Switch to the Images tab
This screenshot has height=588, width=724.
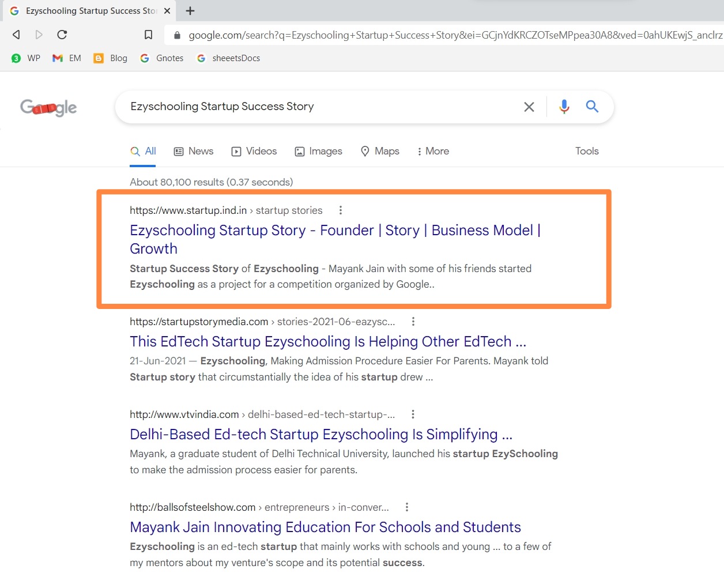[x=318, y=151]
